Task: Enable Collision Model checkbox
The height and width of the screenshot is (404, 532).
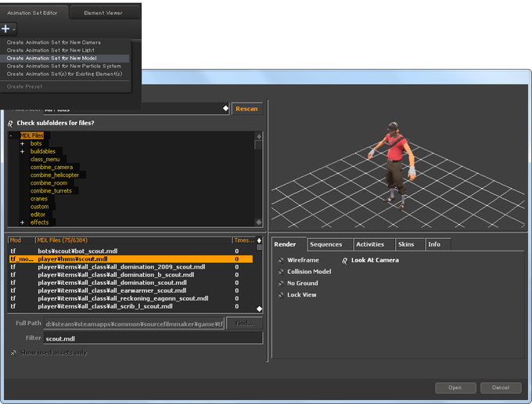Action: (x=281, y=272)
